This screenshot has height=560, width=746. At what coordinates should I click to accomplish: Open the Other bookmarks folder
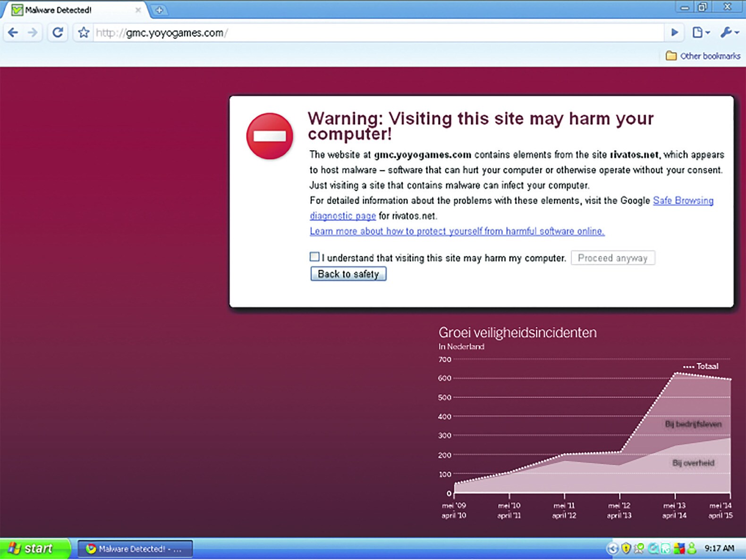tap(703, 56)
